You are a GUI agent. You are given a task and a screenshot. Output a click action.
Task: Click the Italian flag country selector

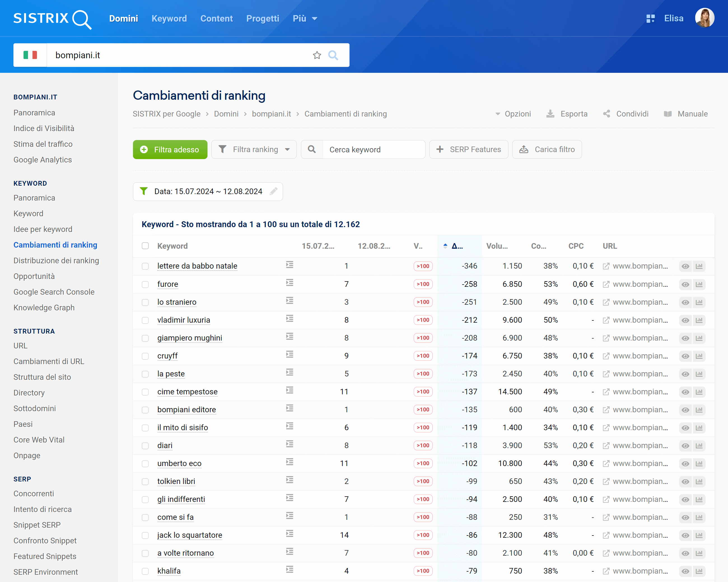tap(30, 55)
